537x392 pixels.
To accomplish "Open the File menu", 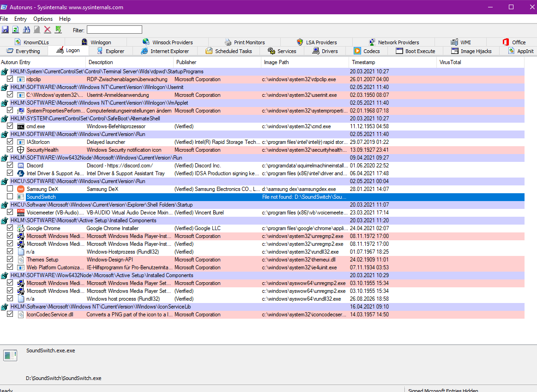I will tap(4, 19).
